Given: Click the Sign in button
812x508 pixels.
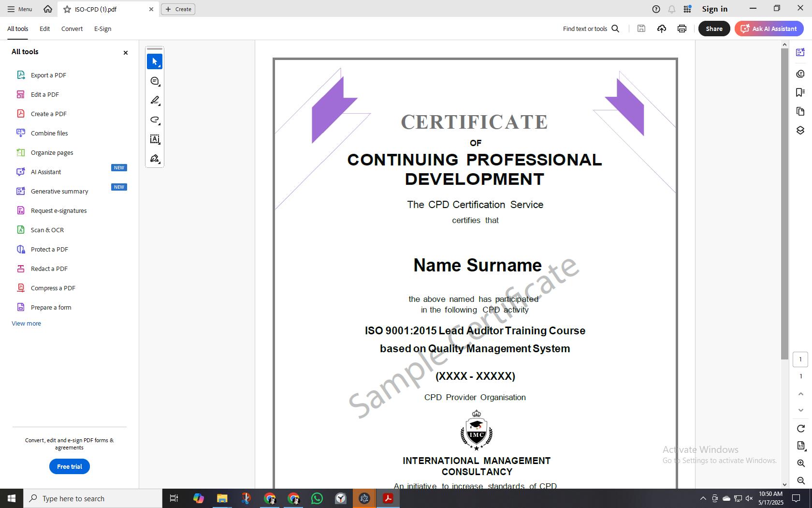Looking at the screenshot, I should point(714,9).
